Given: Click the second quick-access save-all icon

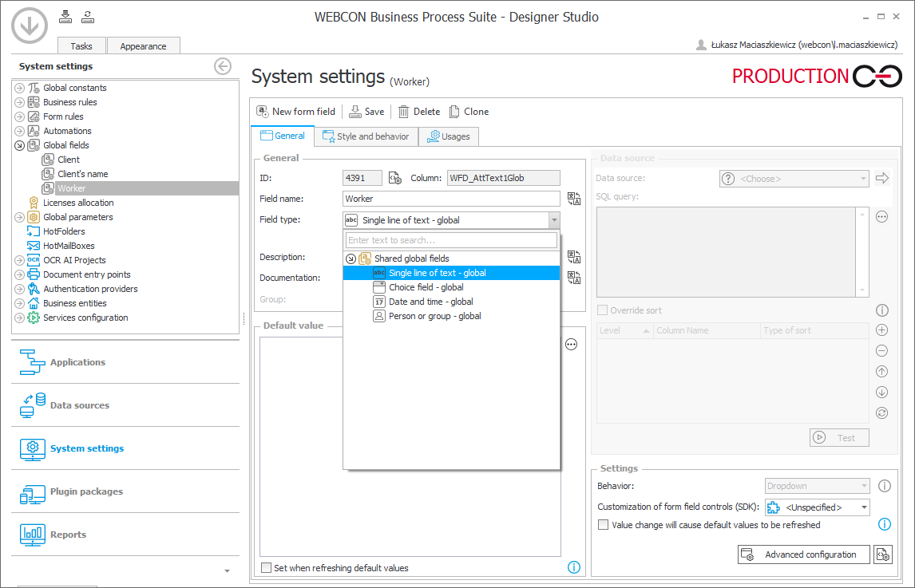Looking at the screenshot, I should tap(88, 16).
